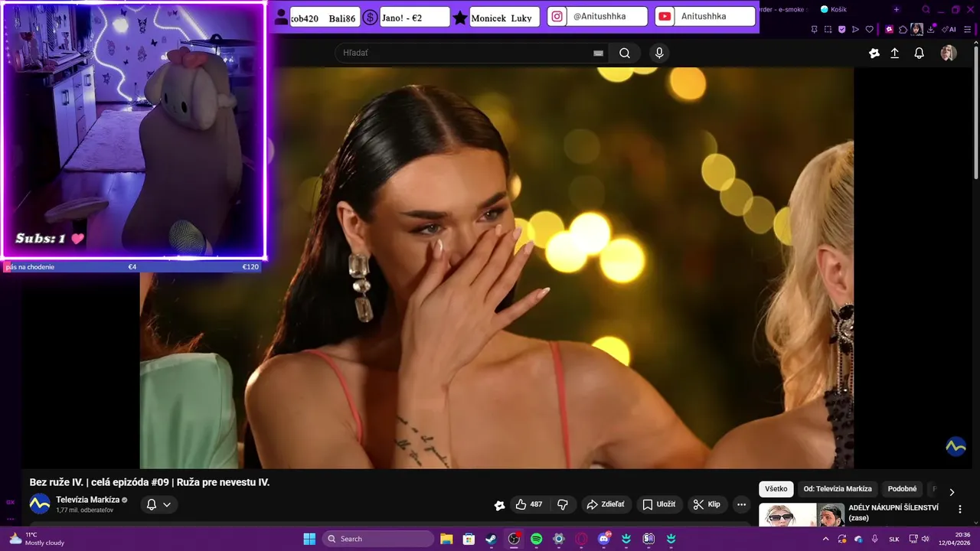This screenshot has width=980, height=551.
Task: Click the Zdieľať share button
Action: click(605, 504)
